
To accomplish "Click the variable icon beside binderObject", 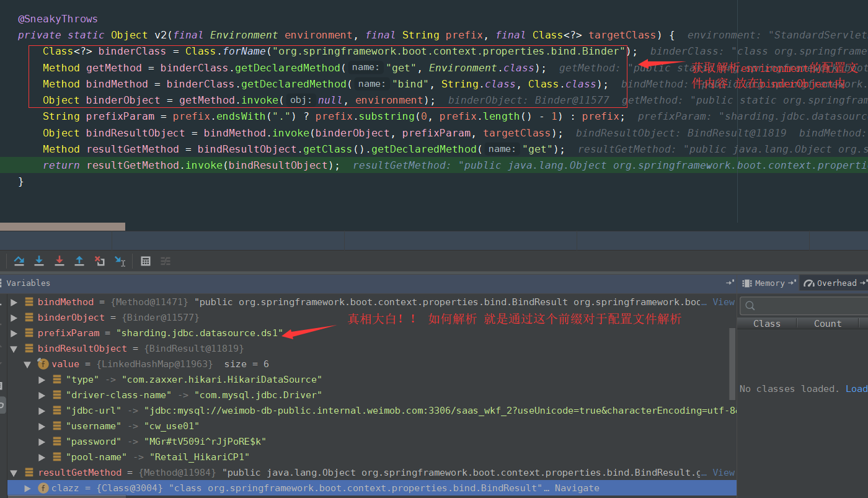I will [29, 318].
